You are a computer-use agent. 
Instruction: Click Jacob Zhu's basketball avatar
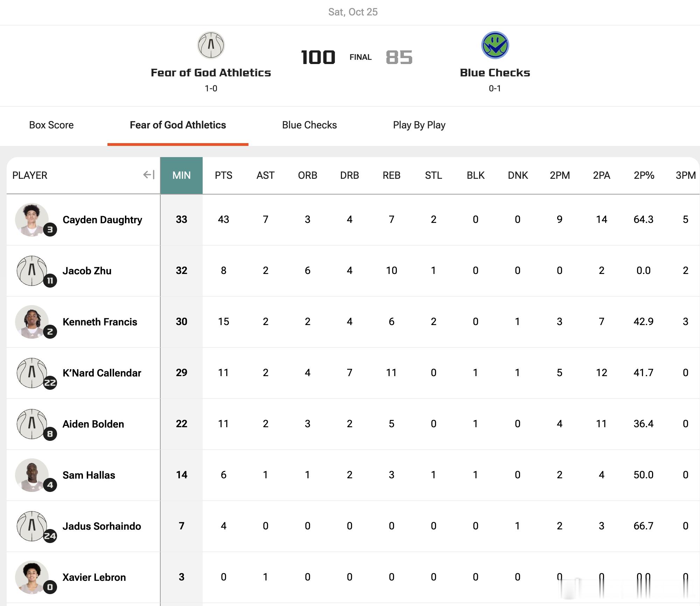tap(32, 271)
